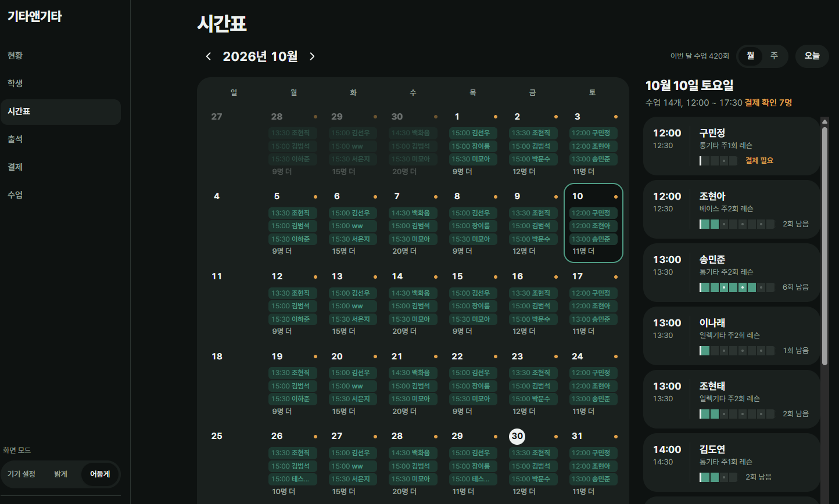
Task: Click 14:30 백화음 on October 7
Action: click(413, 213)
